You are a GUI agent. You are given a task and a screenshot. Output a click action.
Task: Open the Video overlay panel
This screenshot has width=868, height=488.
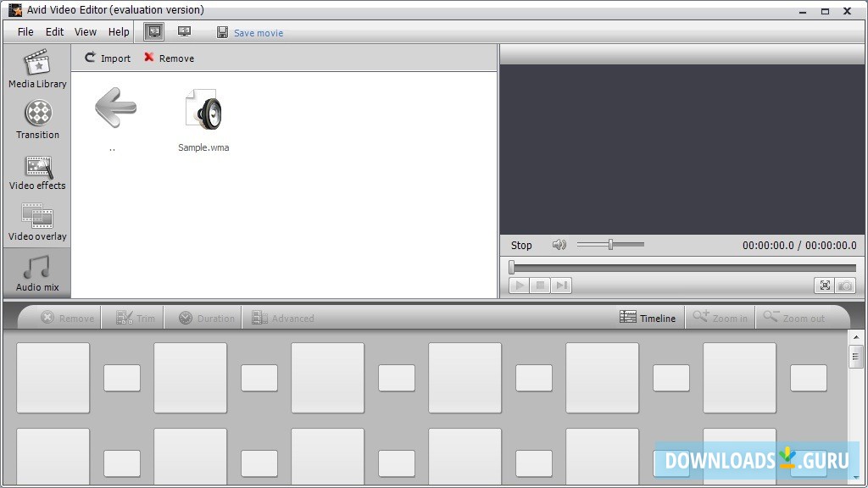(x=37, y=223)
